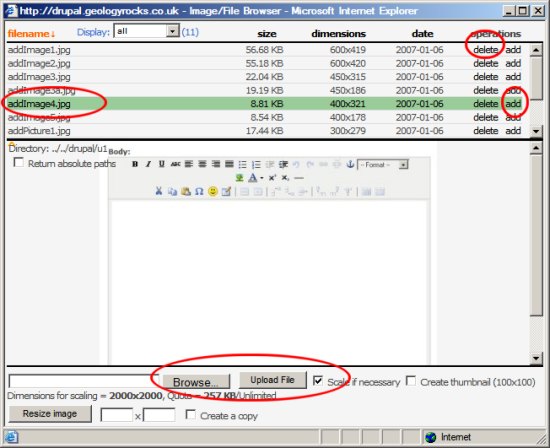
Task: Click the Resize image button
Action: [50, 414]
